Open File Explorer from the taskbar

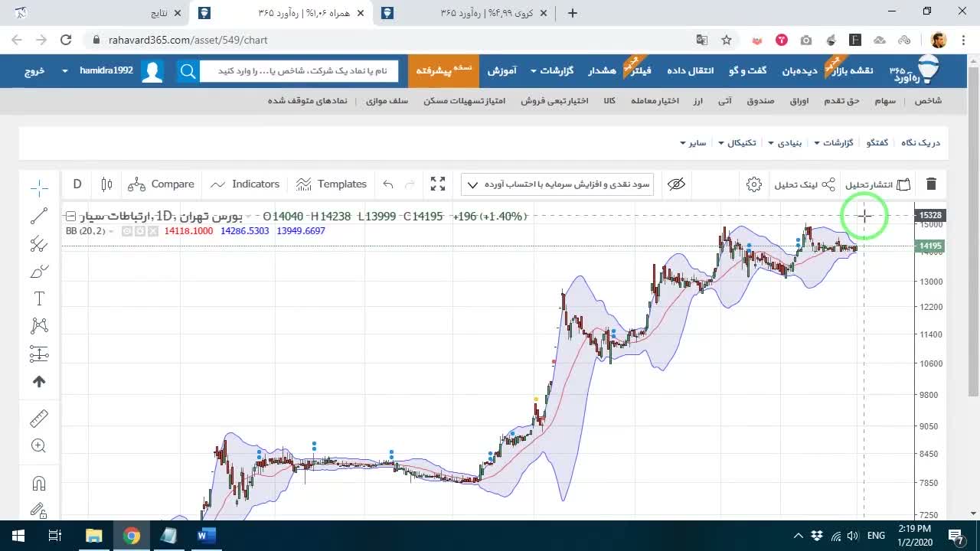[x=93, y=536]
